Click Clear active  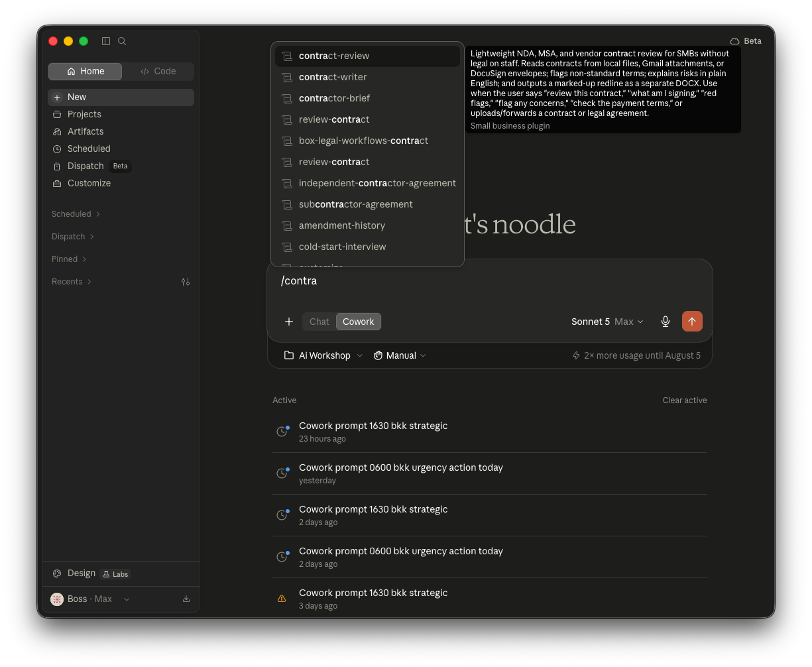(685, 400)
